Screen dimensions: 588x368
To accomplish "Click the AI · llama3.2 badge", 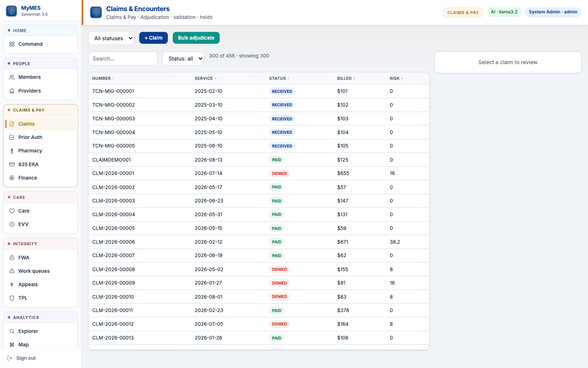I will pyautogui.click(x=504, y=12).
